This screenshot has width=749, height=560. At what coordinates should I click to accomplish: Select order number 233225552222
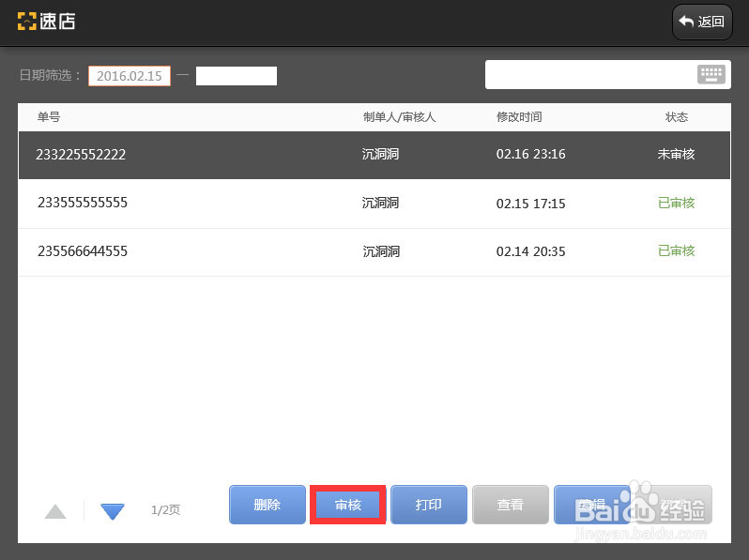(x=81, y=155)
